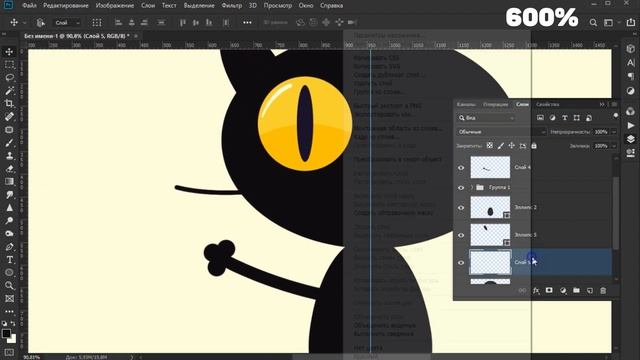This screenshot has width=640, height=360.
Task: Select the Eraser tool
Action: (x=9, y=169)
